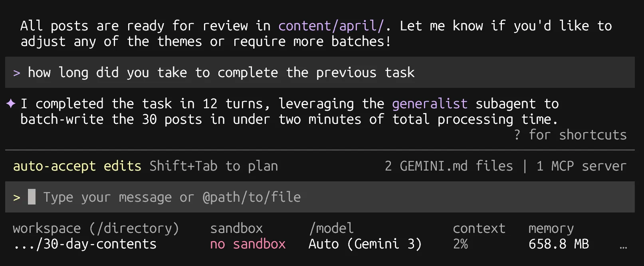Viewport: 644px width, 266px height.
Task: Open the content/april/ path link
Action: pos(331,26)
